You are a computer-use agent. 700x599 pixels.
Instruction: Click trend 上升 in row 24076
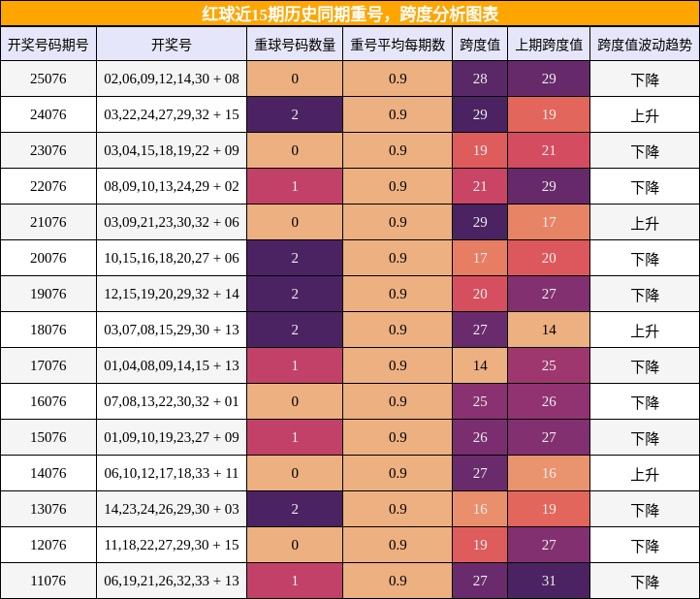[645, 115]
